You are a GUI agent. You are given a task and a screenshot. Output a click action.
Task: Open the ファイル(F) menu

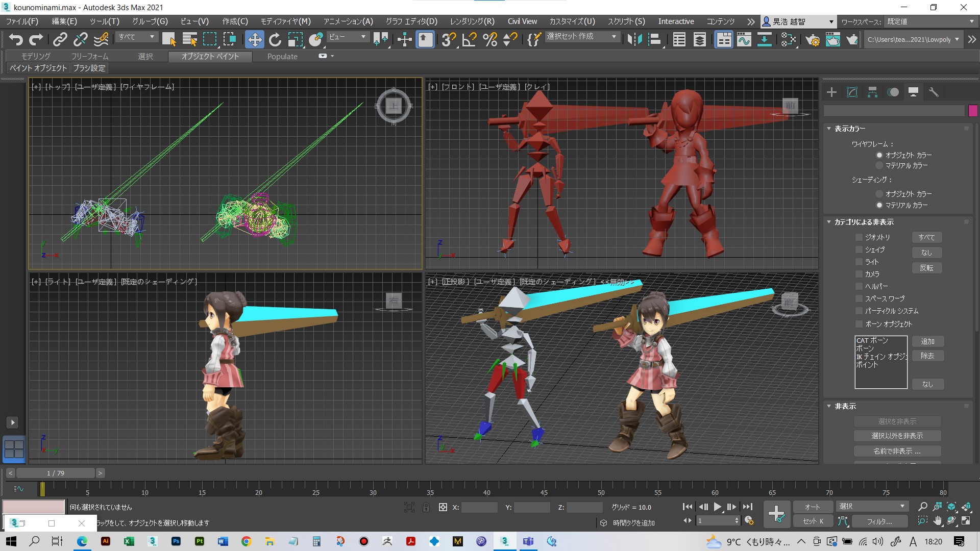22,21
